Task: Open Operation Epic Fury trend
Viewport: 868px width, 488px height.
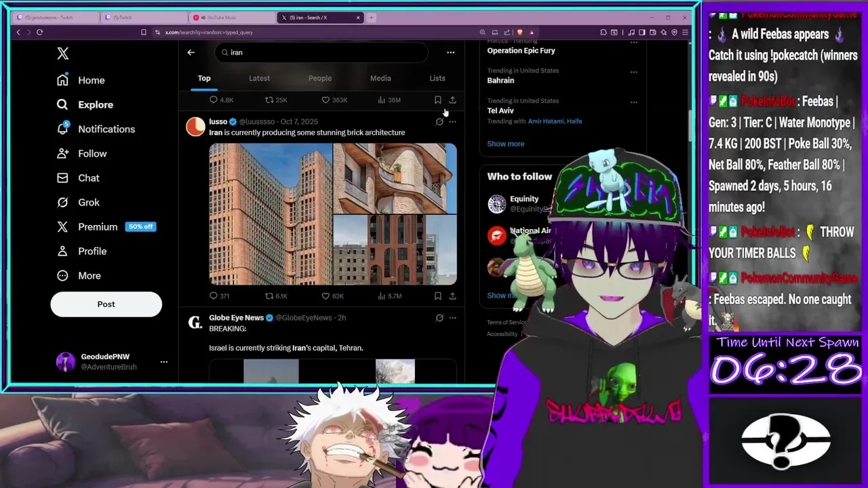Action: (521, 50)
